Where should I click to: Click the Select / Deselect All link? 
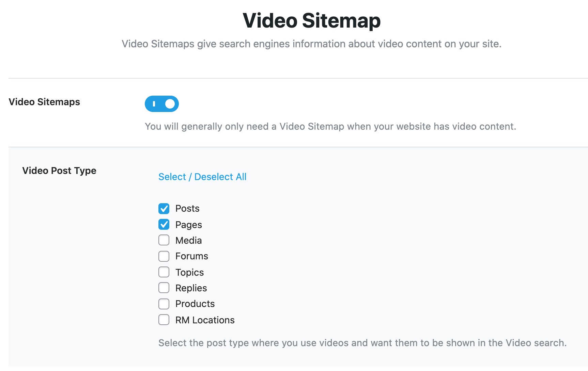pyautogui.click(x=202, y=177)
